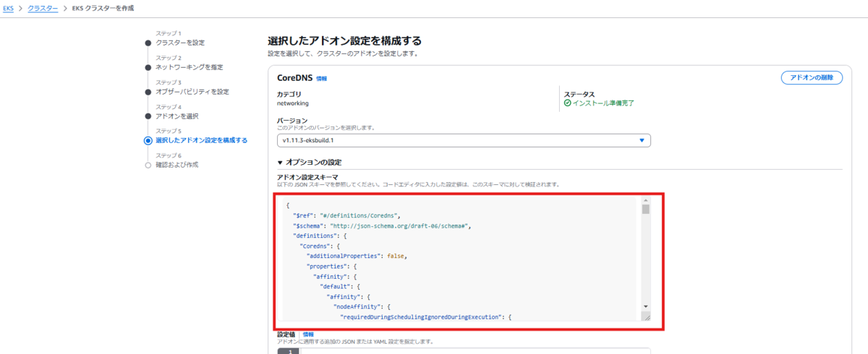Collapse the オプションの設定 section
This screenshot has height=354, width=868.
coord(310,162)
